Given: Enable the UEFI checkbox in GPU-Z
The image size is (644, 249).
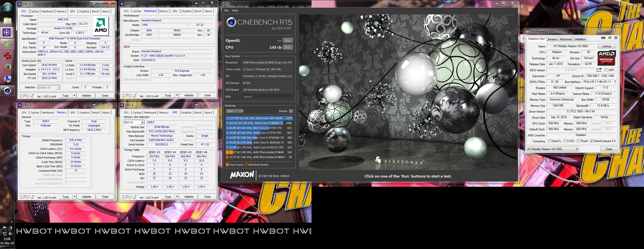Looking at the screenshot, I should [x=606, y=70].
